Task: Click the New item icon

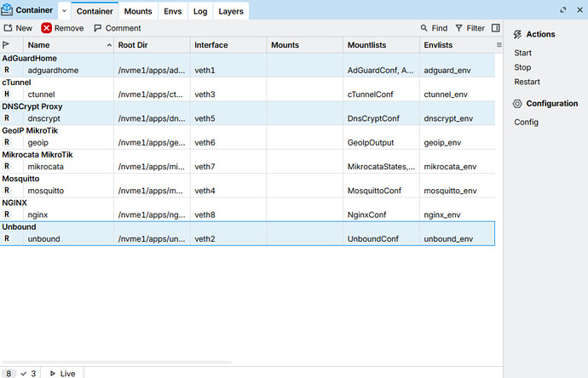Action: click(x=8, y=28)
